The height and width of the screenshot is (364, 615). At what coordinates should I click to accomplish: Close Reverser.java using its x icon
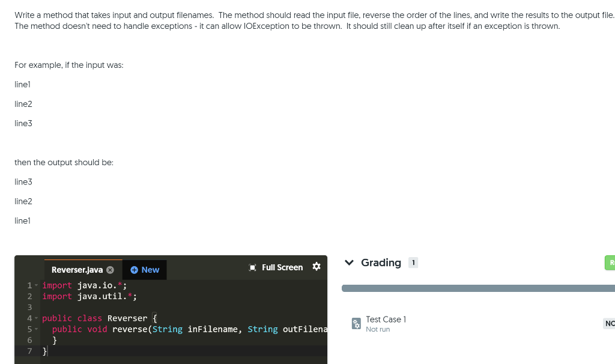coord(109,269)
